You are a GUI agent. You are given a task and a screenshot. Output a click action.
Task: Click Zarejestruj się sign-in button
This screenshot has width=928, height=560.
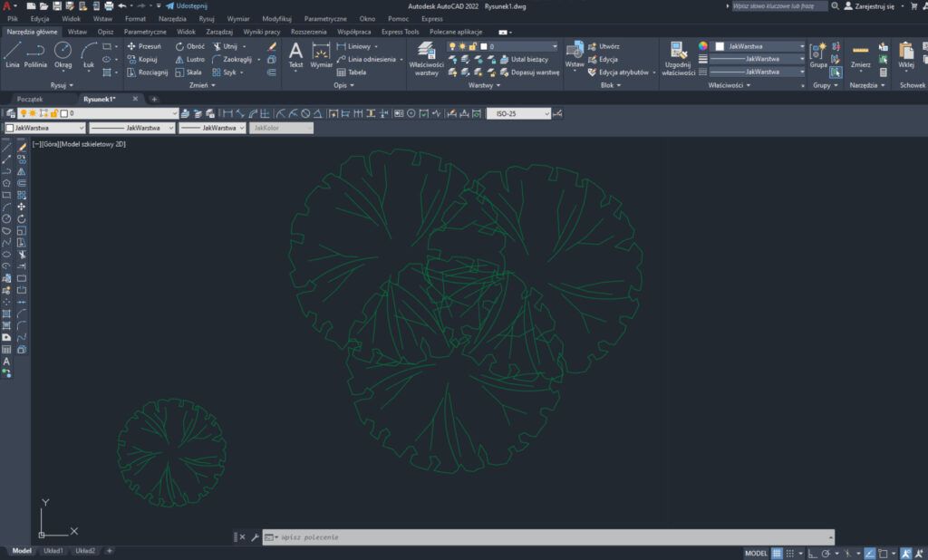click(x=869, y=5)
